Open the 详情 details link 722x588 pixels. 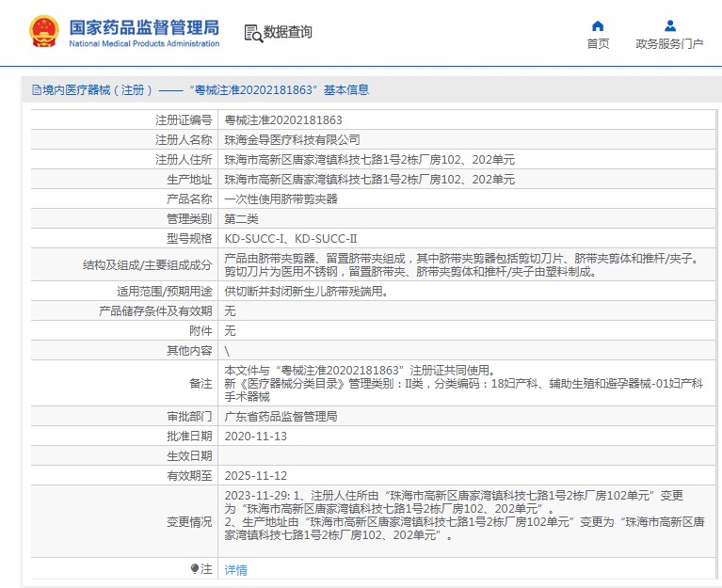[x=235, y=569]
